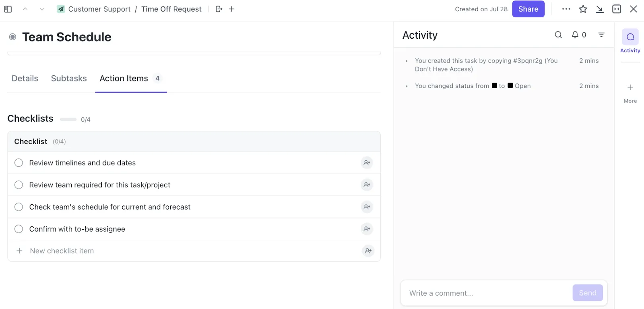This screenshot has width=644, height=309.
Task: Open the Details tab
Action: tap(25, 79)
